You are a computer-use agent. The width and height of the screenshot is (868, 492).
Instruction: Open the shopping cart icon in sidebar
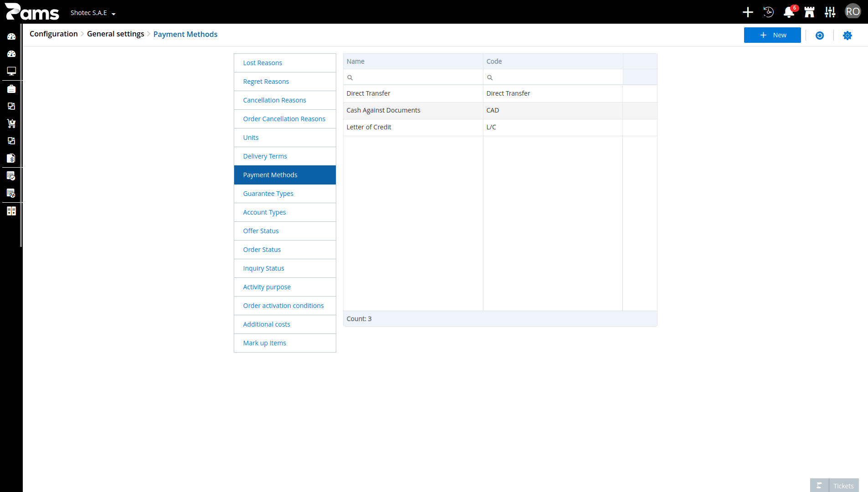pyautogui.click(x=11, y=123)
